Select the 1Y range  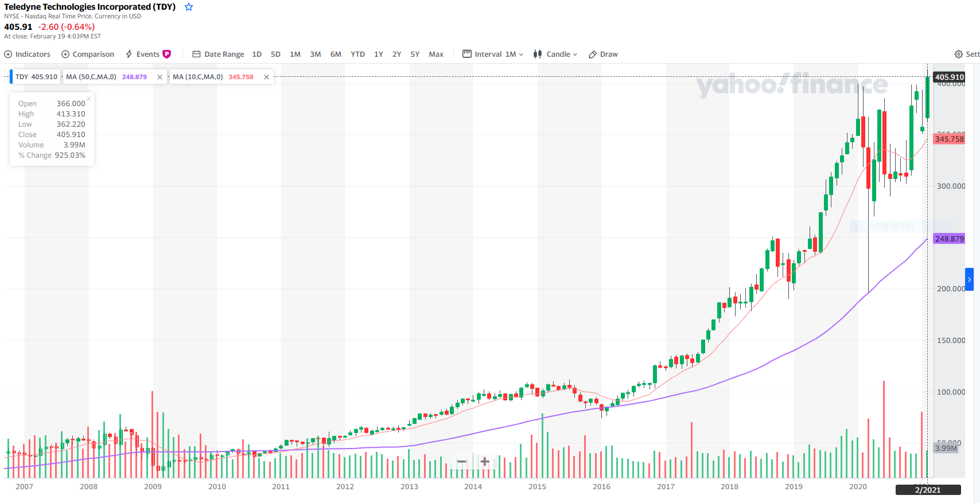(x=379, y=54)
